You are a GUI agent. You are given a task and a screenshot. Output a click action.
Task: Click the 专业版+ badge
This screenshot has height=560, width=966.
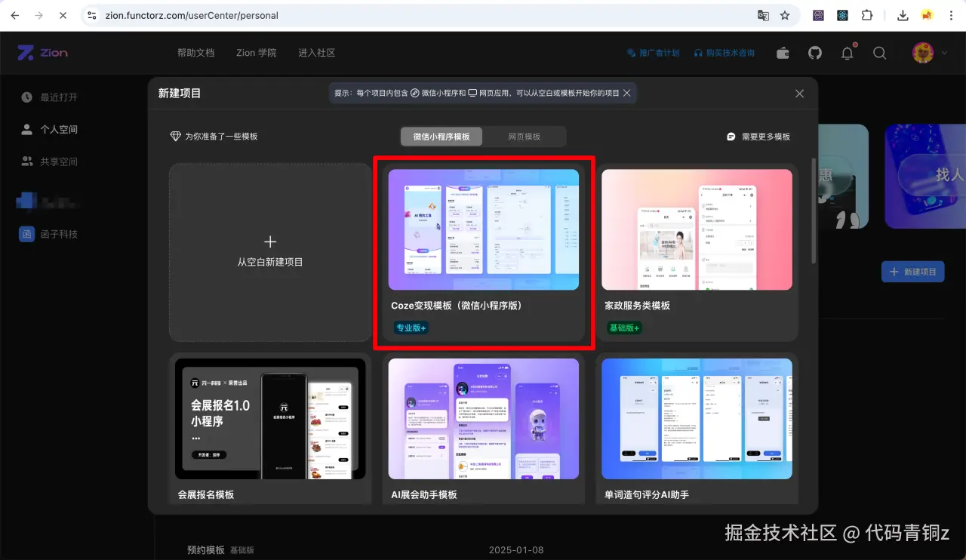[411, 328]
